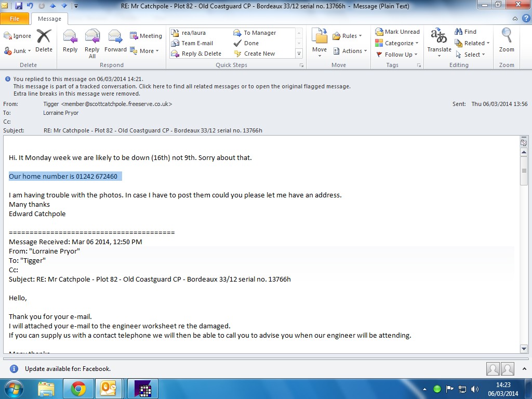
Task: Open the Windows Start menu
Action: [x=14, y=389]
